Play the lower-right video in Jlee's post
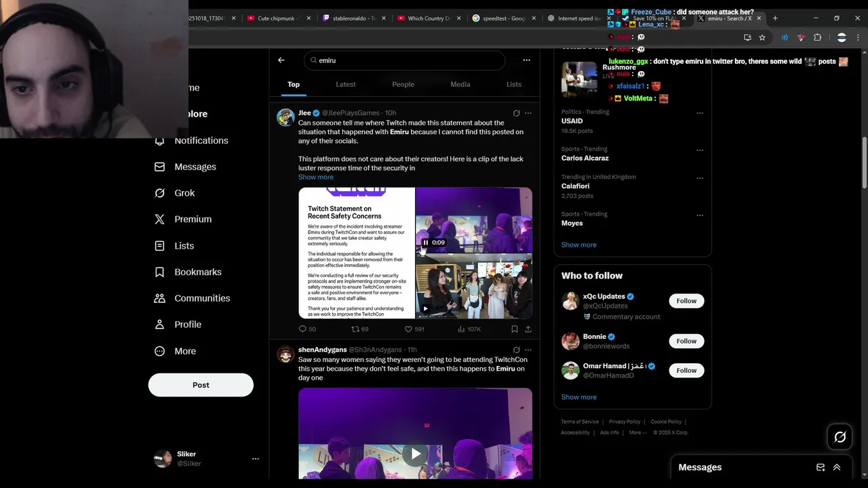 pos(425,309)
